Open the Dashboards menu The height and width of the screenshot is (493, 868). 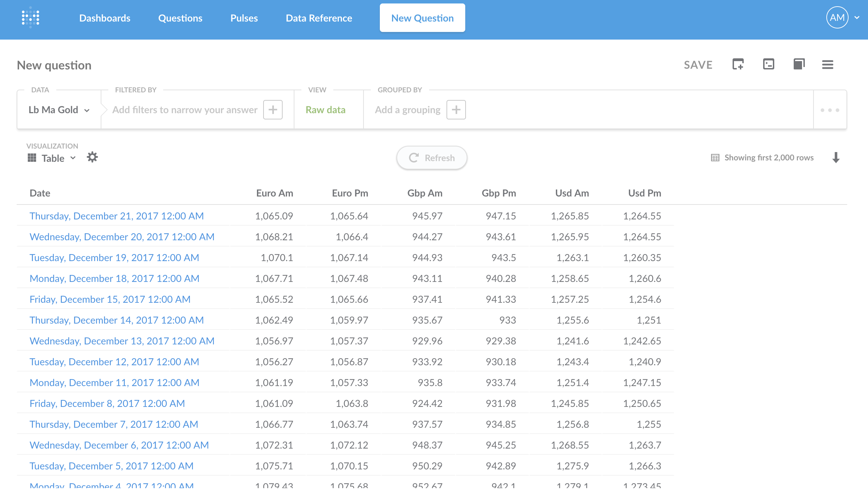[105, 18]
